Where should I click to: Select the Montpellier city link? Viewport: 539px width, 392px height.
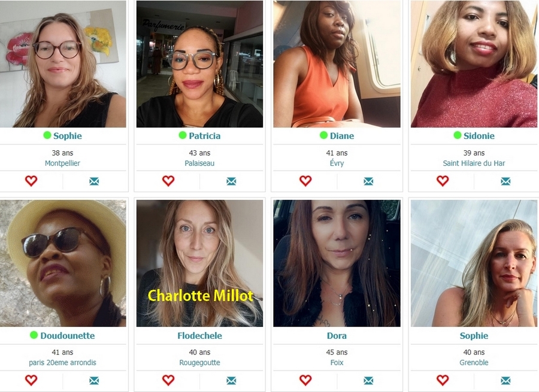pos(62,163)
